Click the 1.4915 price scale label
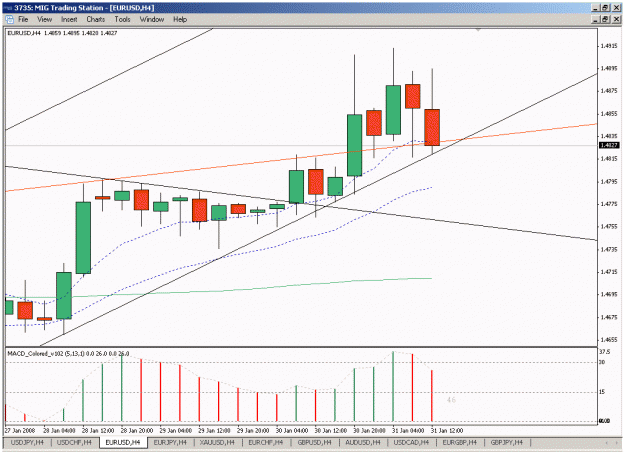This screenshot has width=625, height=452. tap(609, 46)
